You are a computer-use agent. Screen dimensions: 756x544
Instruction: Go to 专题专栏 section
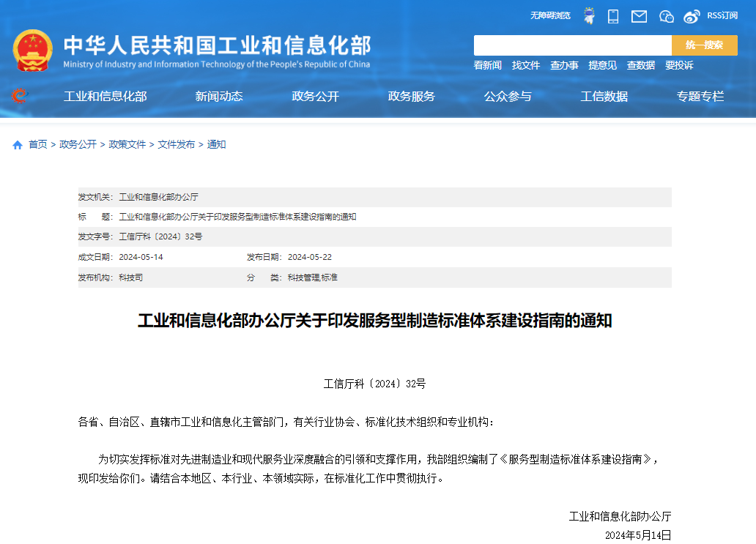click(700, 97)
